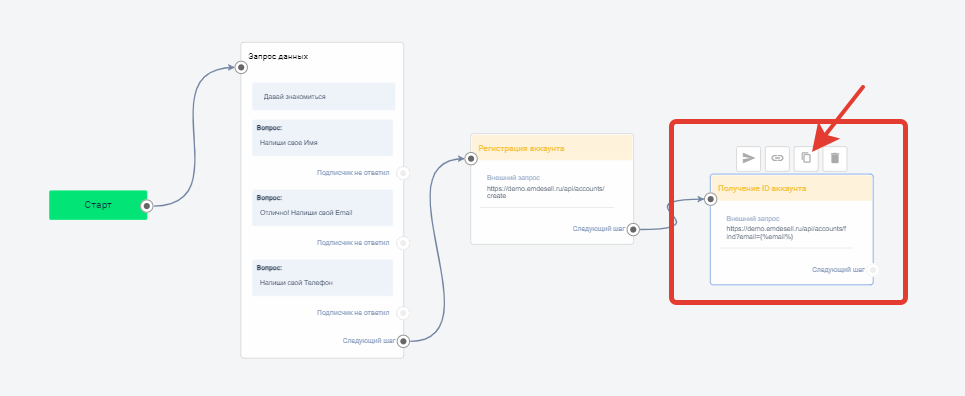Click question Напиши свое Имя
Screen dimensions: 965x396
322,138
